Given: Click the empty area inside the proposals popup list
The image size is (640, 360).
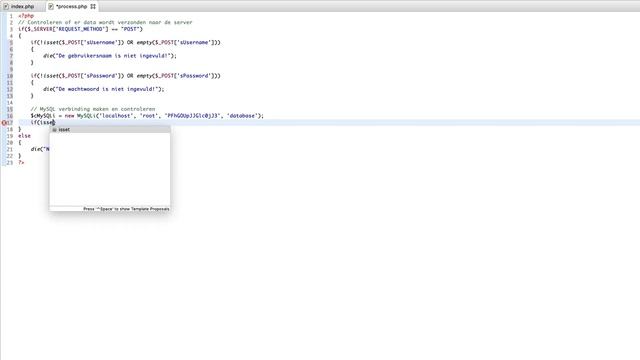Looking at the screenshot, I should pos(110,169).
